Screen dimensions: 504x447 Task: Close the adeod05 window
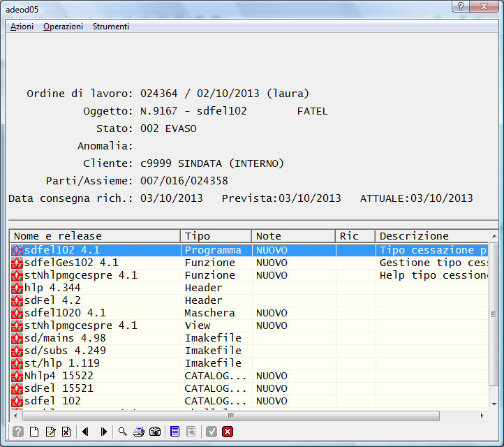484,6
